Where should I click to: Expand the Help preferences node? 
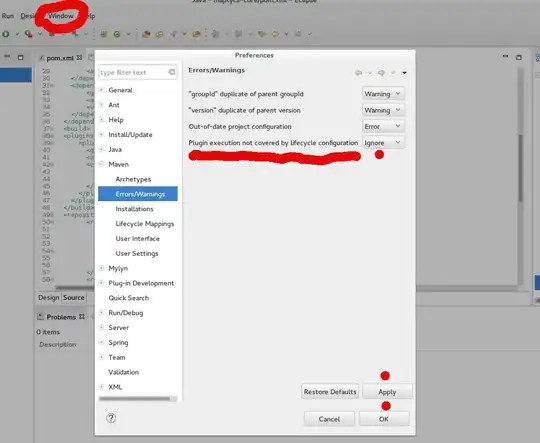102,120
